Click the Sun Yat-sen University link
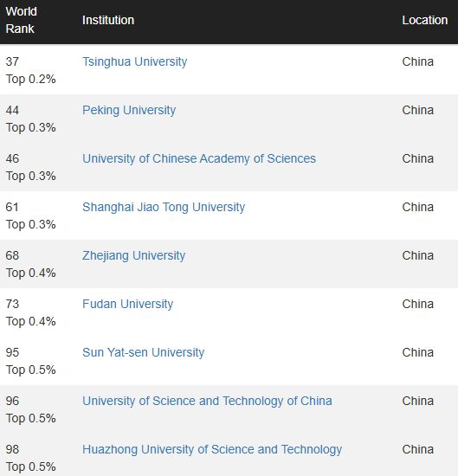The width and height of the screenshot is (458, 476). click(x=143, y=352)
